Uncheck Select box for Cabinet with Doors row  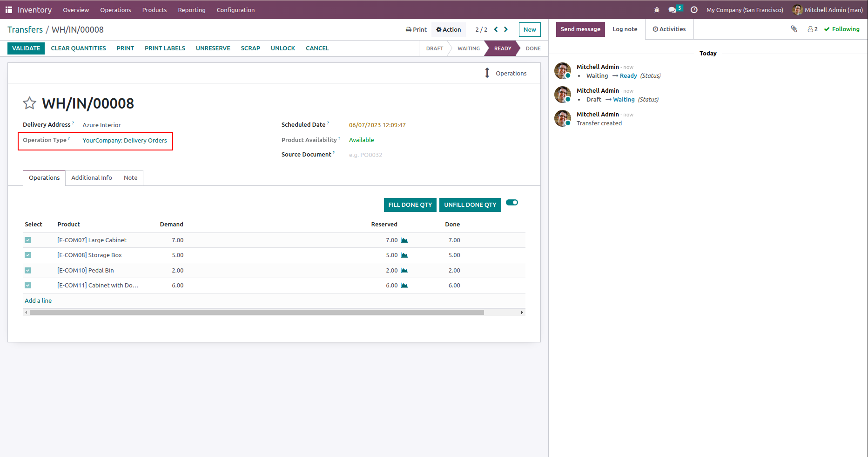point(28,286)
